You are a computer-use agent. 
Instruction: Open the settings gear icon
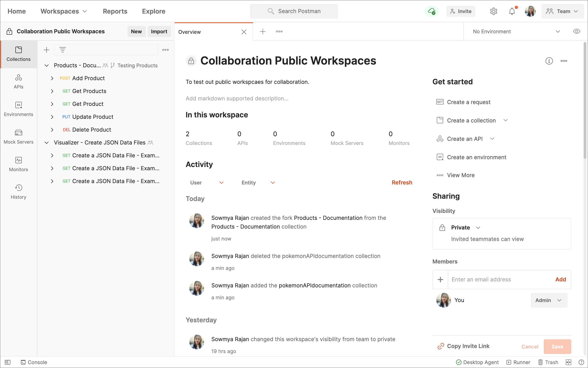click(x=493, y=11)
